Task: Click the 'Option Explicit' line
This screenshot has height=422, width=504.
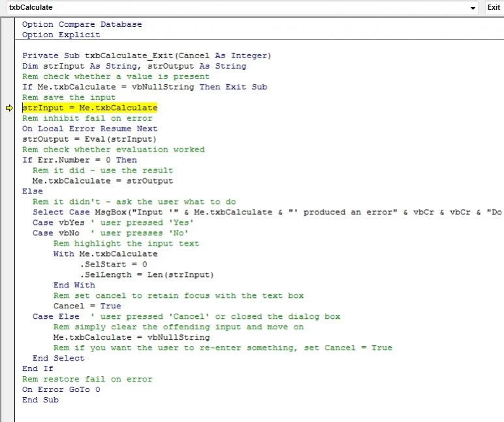Action: pyautogui.click(x=61, y=35)
